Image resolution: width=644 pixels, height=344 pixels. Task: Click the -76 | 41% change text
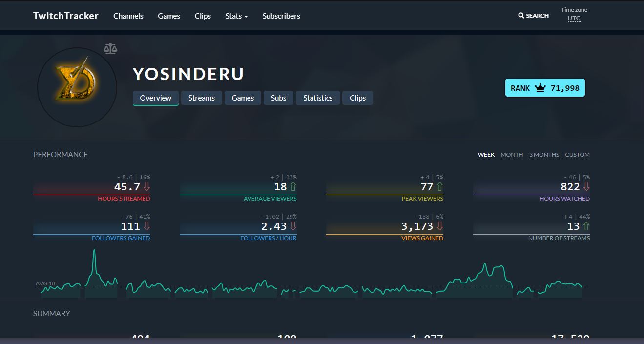tap(135, 217)
